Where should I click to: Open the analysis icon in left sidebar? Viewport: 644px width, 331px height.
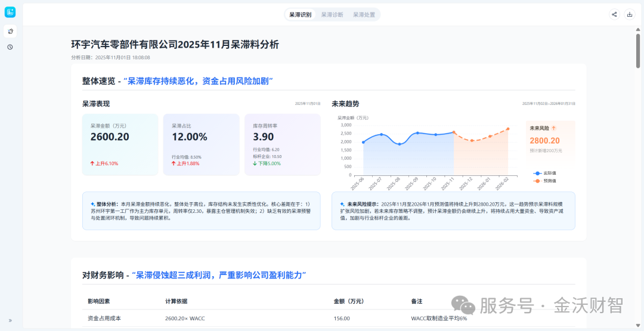click(10, 31)
